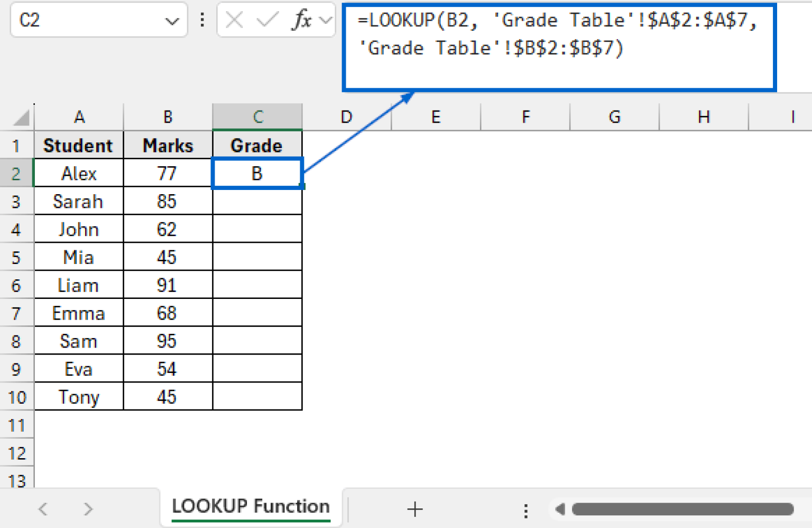Viewport: 812px width, 528px height.
Task: Add a new sheet with plus icon
Action: click(x=415, y=509)
